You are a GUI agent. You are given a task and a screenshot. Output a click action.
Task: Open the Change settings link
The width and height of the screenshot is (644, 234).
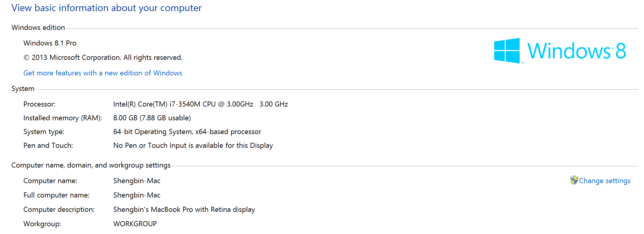click(x=604, y=181)
